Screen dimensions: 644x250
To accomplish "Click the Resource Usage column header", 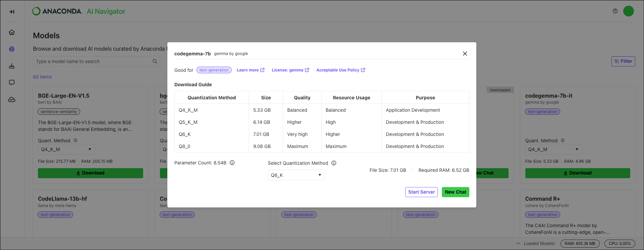I will (x=352, y=98).
